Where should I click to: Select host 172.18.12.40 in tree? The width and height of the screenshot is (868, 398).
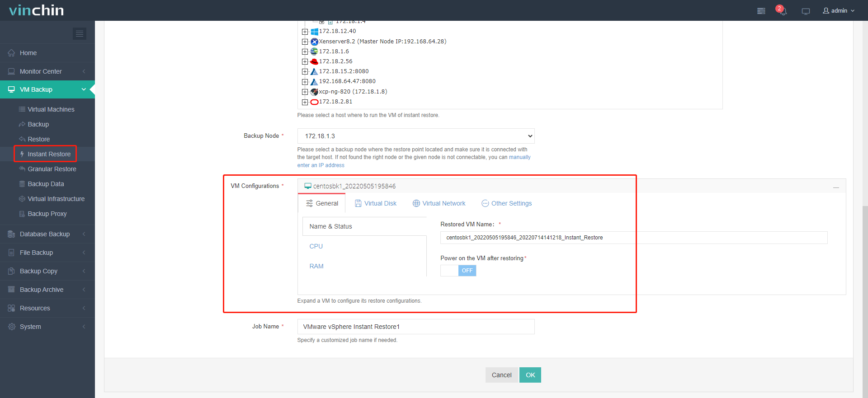tap(337, 31)
